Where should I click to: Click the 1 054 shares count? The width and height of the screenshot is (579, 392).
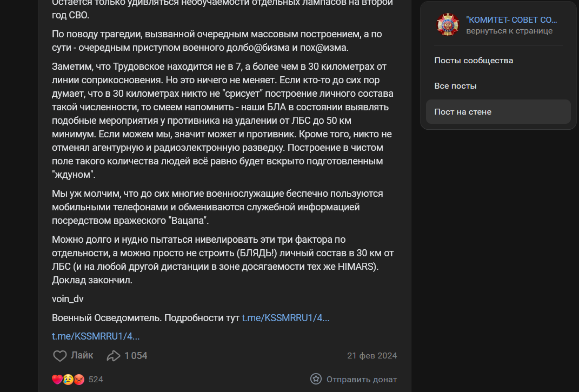[x=136, y=356]
